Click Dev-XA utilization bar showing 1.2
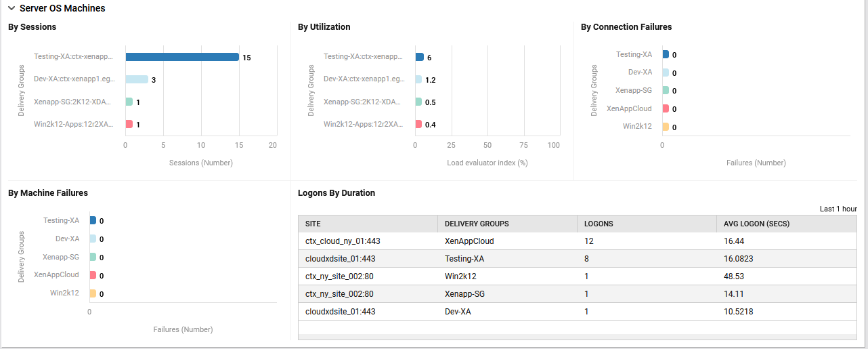 pos(418,79)
